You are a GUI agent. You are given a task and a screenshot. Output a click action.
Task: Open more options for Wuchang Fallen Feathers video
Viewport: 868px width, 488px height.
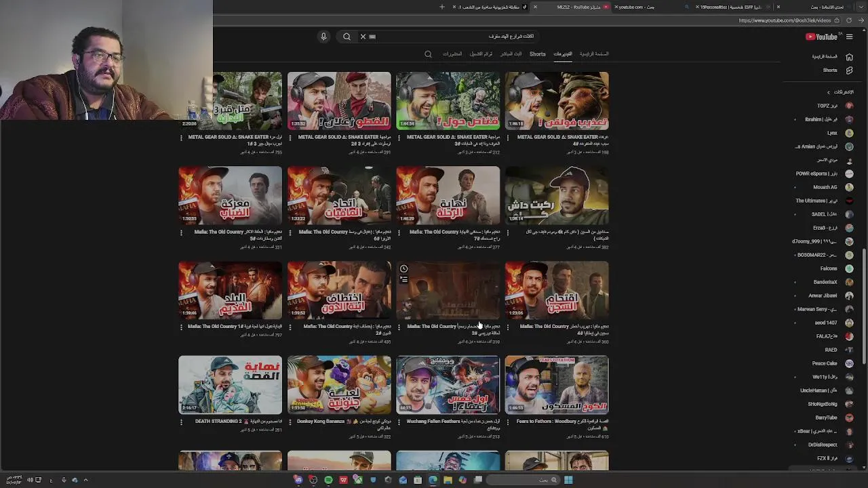pyautogui.click(x=399, y=422)
